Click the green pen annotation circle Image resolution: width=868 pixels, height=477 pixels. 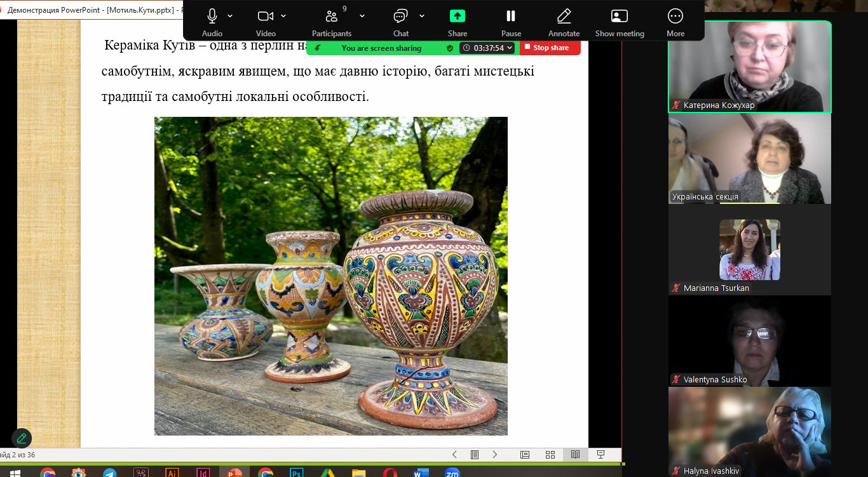coord(22,438)
